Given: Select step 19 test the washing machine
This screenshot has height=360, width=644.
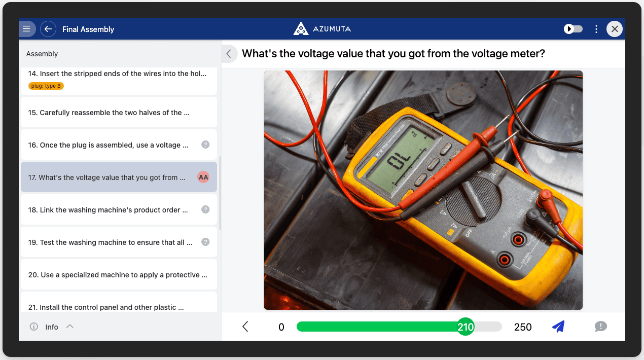Looking at the screenshot, I should click(110, 242).
